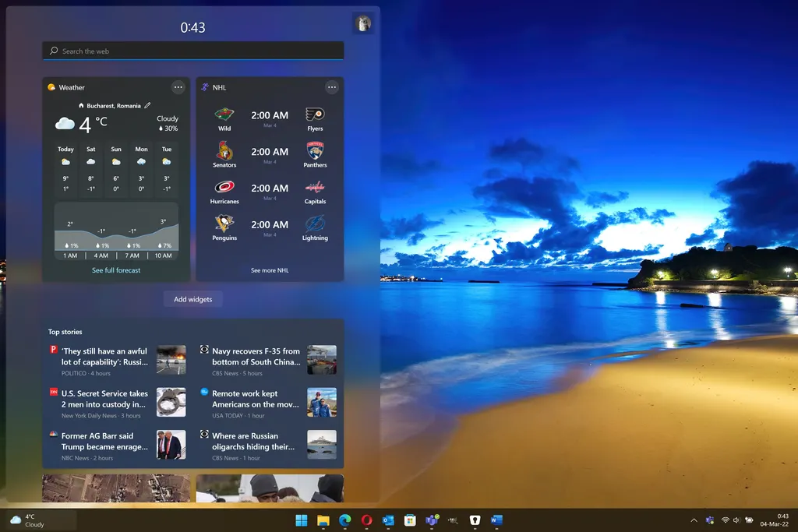This screenshot has height=532, width=798.
Task: Open Microsoft Word from the taskbar
Action: coord(496,520)
